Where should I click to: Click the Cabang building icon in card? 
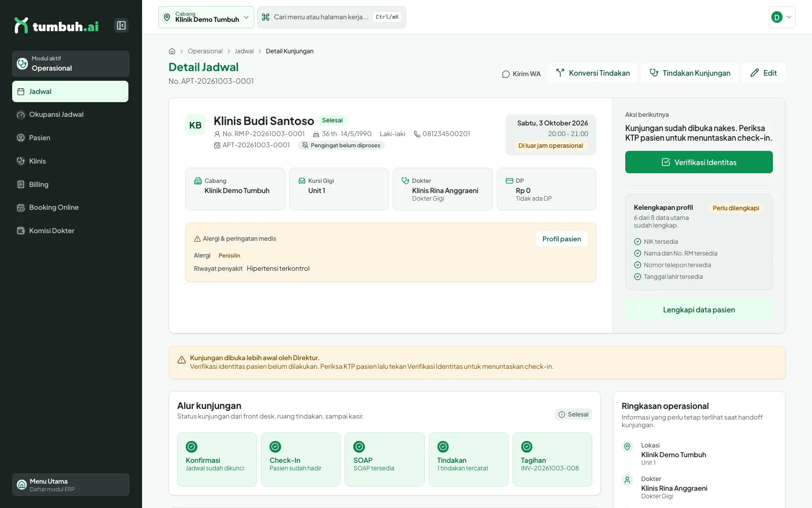[x=198, y=181]
